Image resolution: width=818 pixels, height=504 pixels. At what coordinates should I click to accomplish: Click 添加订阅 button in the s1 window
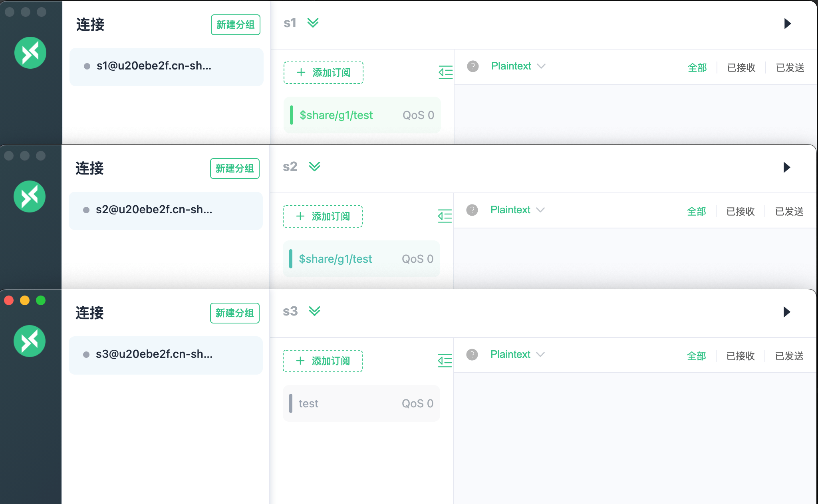(x=324, y=73)
